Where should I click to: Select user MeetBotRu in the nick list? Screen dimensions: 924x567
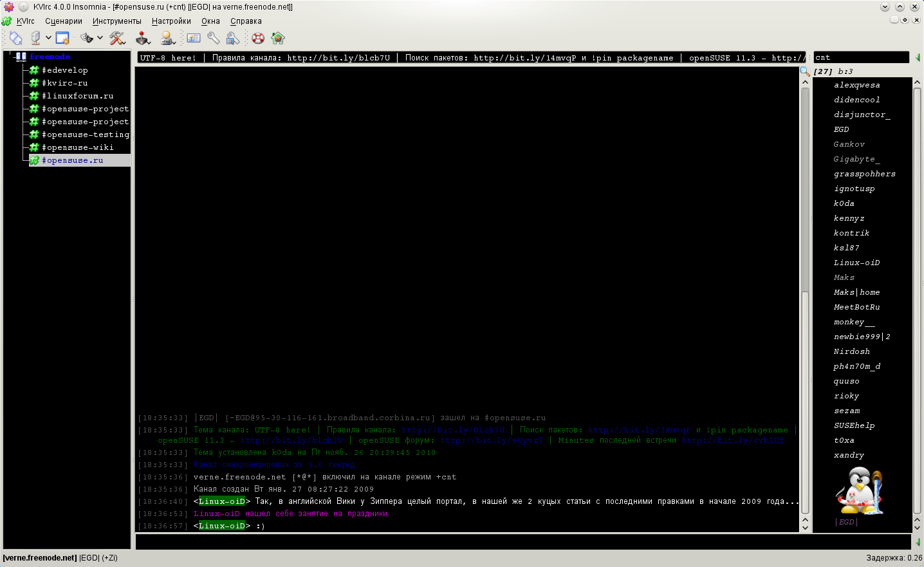coord(856,307)
